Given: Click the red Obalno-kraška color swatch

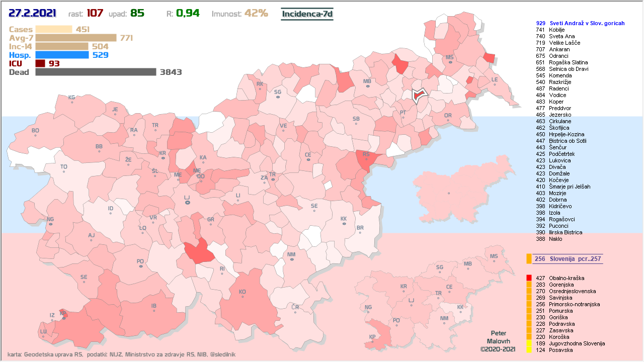Looking at the screenshot, I should pos(529,278).
